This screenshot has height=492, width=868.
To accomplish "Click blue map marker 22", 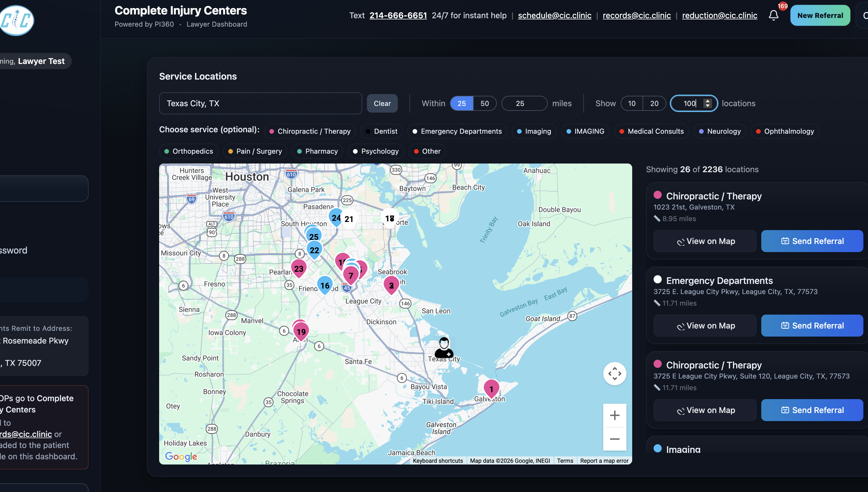I will pyautogui.click(x=314, y=250).
